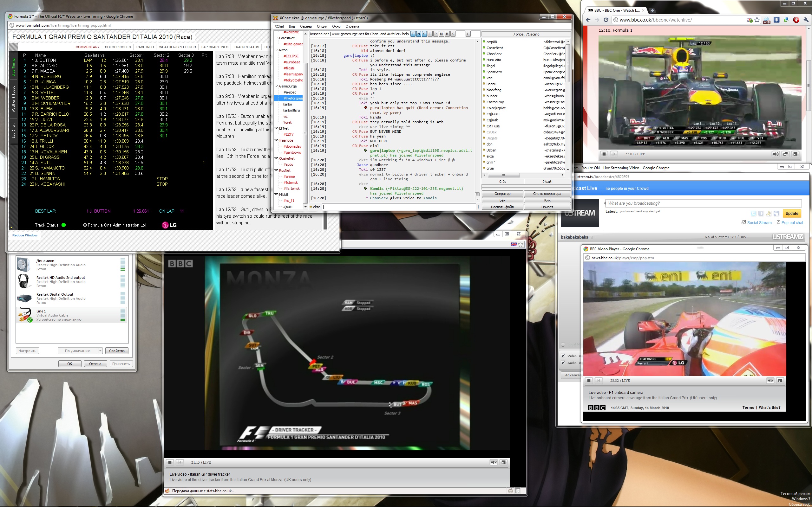Open the blue download extension icon
This screenshot has width=812, height=507.
(776, 20)
